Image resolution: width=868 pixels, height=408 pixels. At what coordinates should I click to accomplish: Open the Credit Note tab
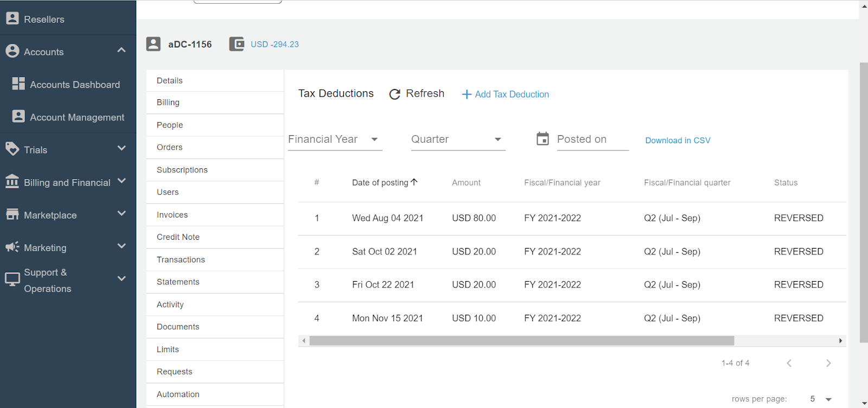coord(215,237)
